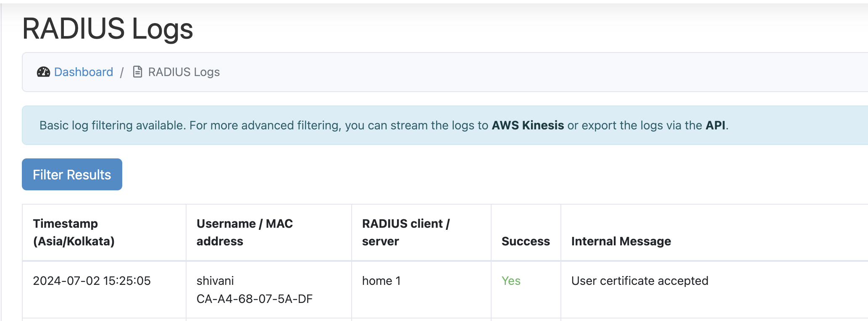Open the Dashboard breadcrumb link
The height and width of the screenshot is (321, 868).
[x=84, y=72]
